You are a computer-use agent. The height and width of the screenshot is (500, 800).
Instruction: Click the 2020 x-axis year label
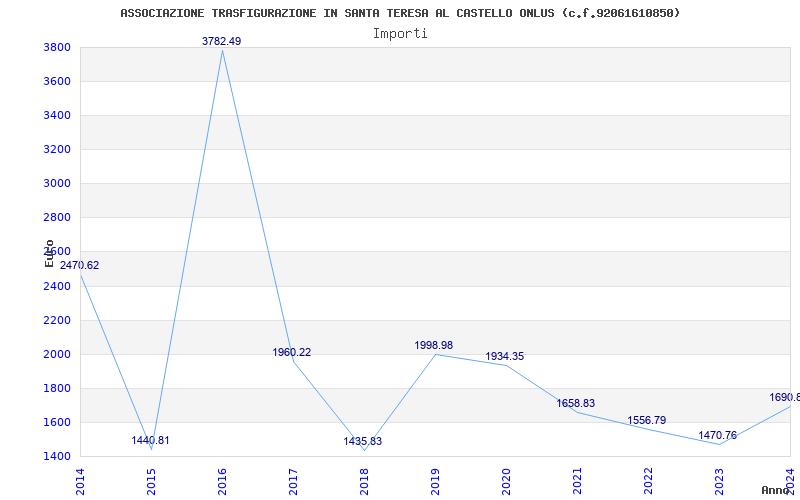[x=506, y=482]
